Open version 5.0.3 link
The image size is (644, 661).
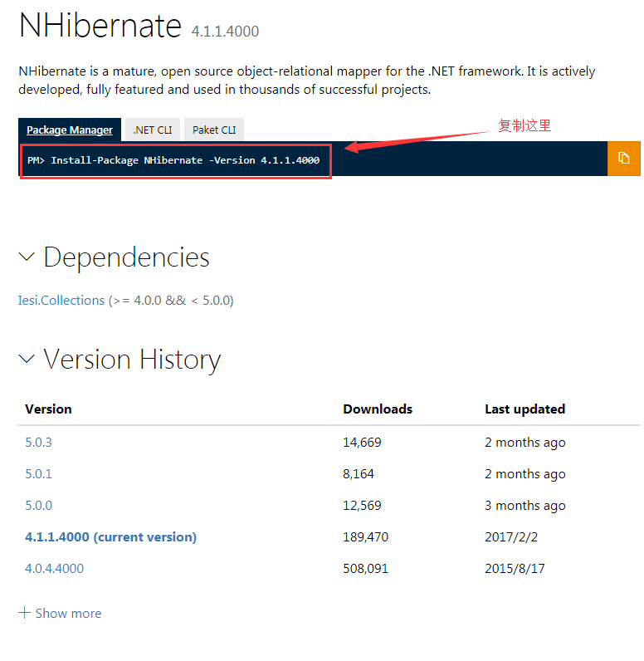tap(38, 443)
